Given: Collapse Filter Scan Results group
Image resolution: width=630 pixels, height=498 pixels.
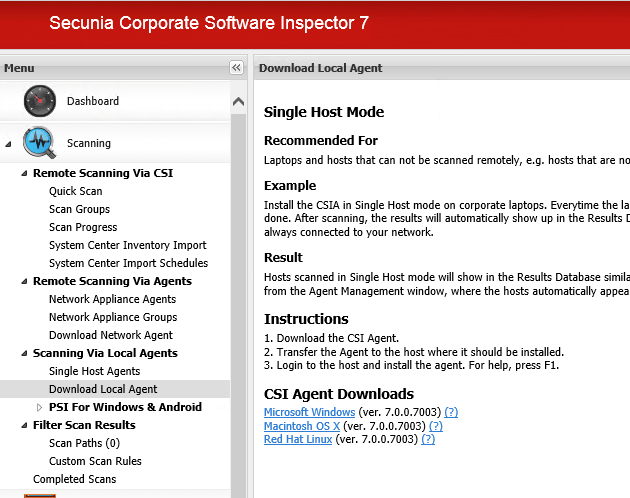Looking at the screenshot, I should pyautogui.click(x=24, y=426).
